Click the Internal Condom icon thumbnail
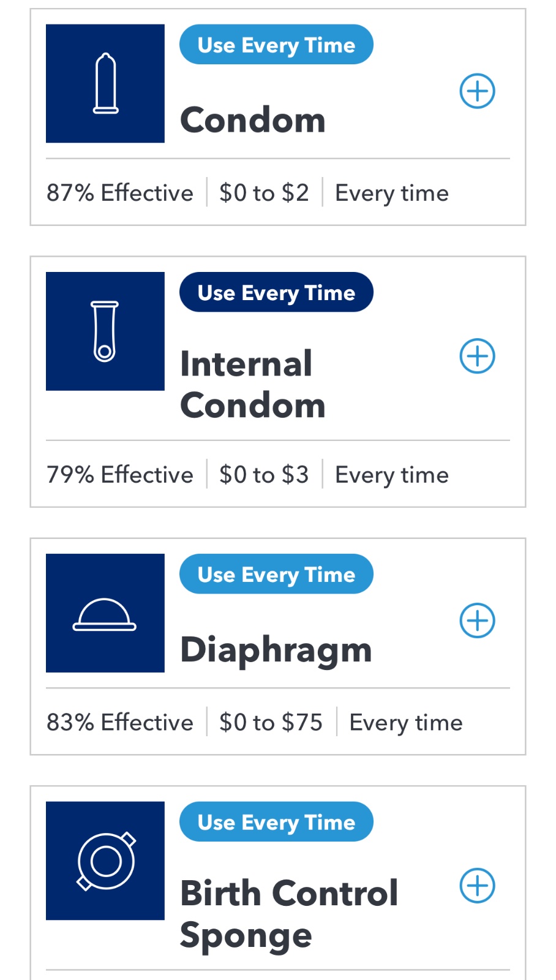Screen dimensions: 556x980 [x=105, y=331]
